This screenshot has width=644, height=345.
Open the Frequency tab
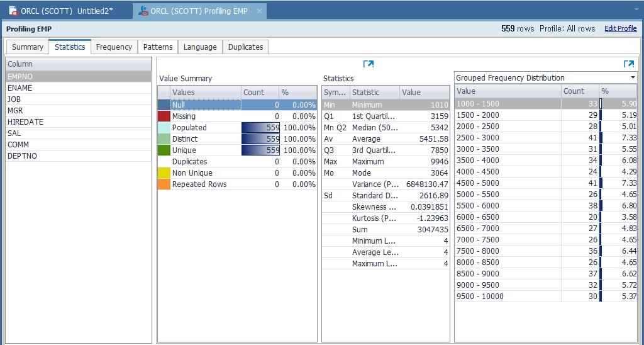click(x=114, y=47)
